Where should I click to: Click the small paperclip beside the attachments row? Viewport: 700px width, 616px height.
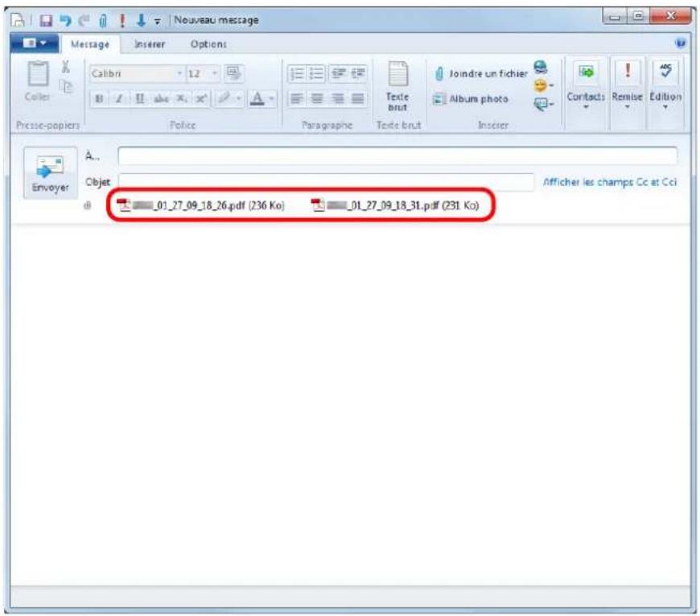click(88, 205)
